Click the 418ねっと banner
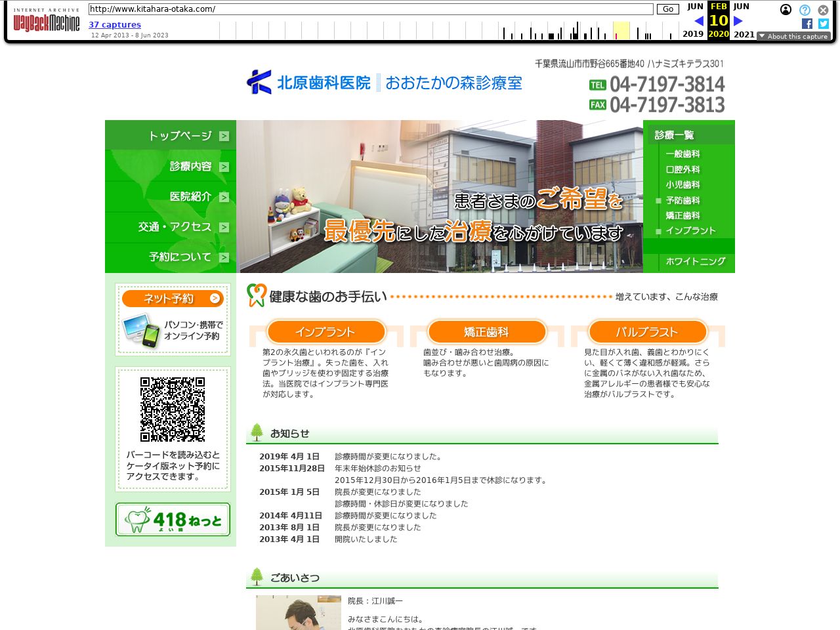Screen dimensions: 840x630 [173, 520]
